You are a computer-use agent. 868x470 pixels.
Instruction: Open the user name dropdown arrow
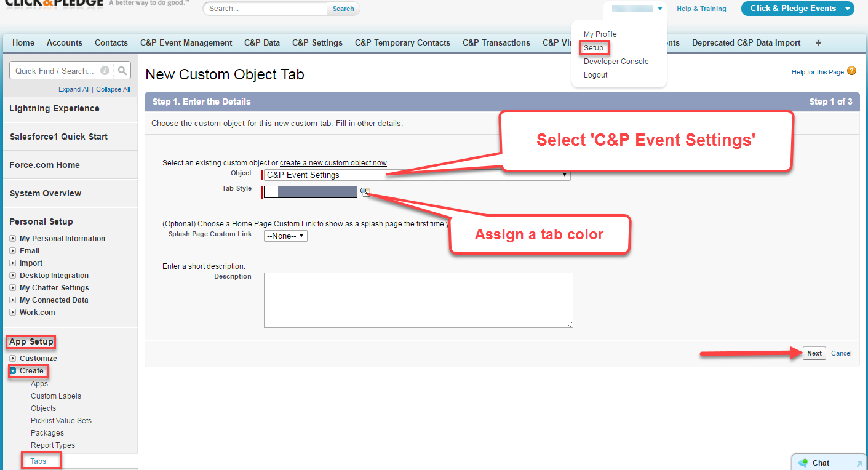click(659, 9)
